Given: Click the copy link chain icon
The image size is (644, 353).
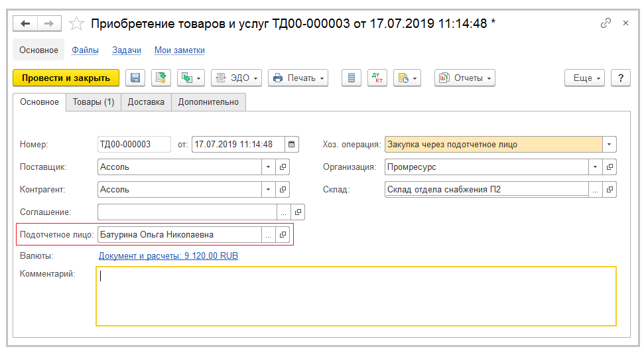Looking at the screenshot, I should (x=605, y=23).
